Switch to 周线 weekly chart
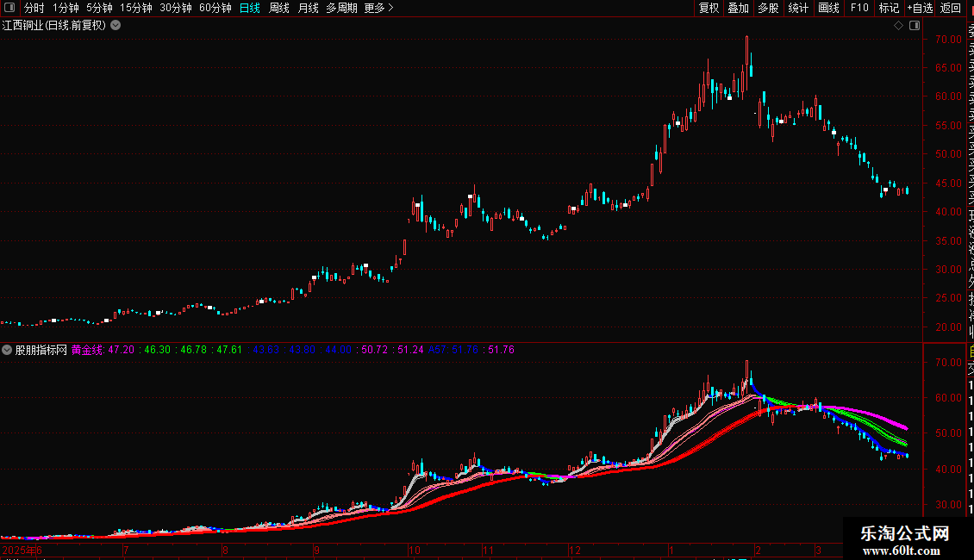Viewport: 974px width, 560px height. coord(279,8)
